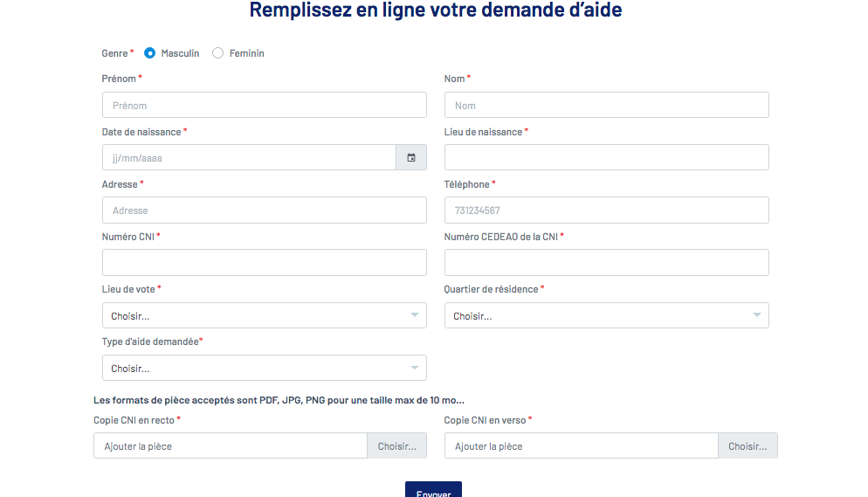Open the Quartier de résidence dropdown

point(606,315)
